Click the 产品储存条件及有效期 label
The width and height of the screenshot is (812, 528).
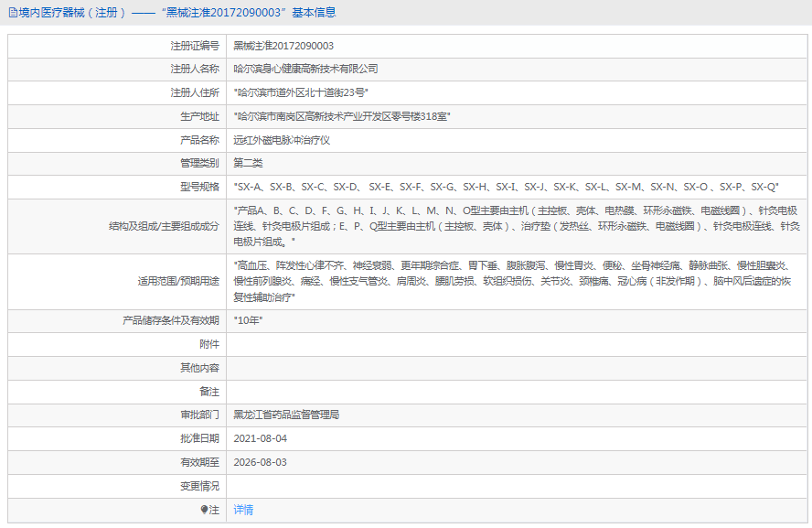(x=171, y=321)
